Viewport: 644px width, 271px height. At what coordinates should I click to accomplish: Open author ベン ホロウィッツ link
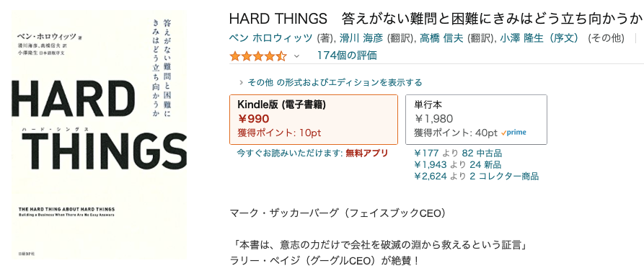click(270, 39)
